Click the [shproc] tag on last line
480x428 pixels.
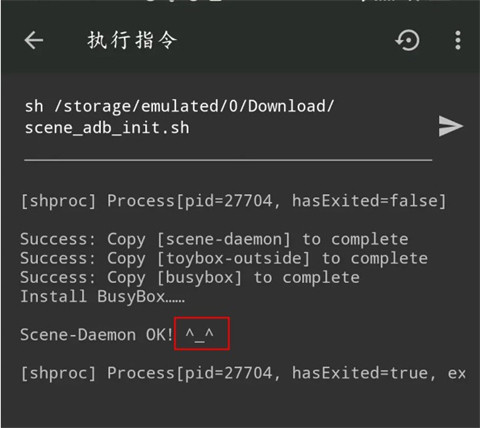58,373
